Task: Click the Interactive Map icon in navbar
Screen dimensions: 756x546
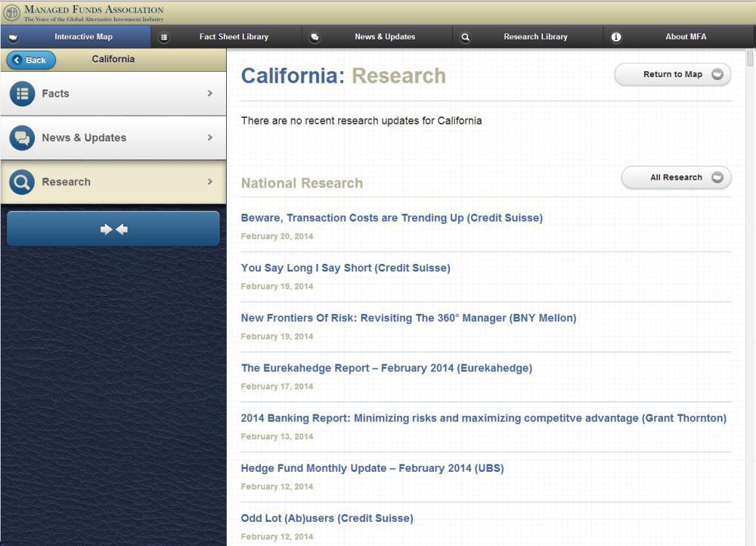Action: 13,37
